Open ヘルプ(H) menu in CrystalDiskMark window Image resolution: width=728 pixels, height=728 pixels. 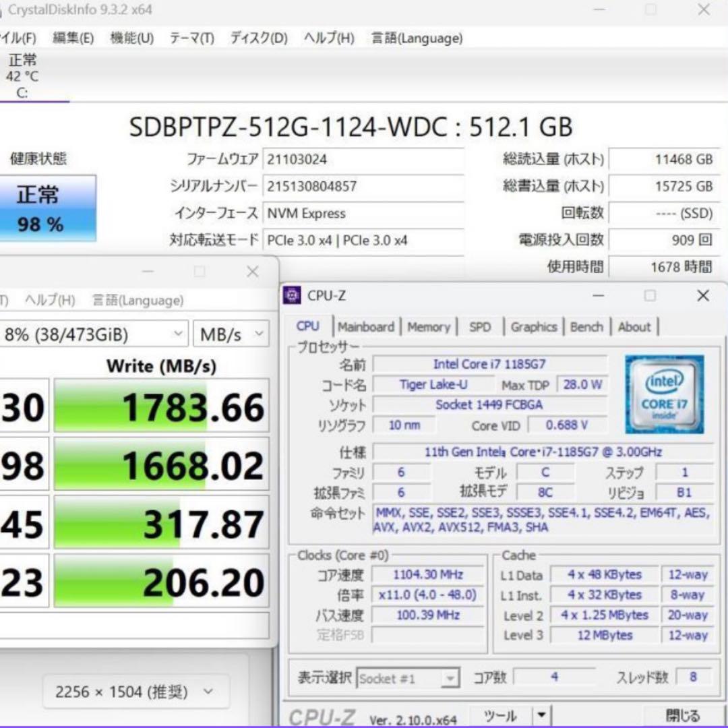[x=50, y=301]
